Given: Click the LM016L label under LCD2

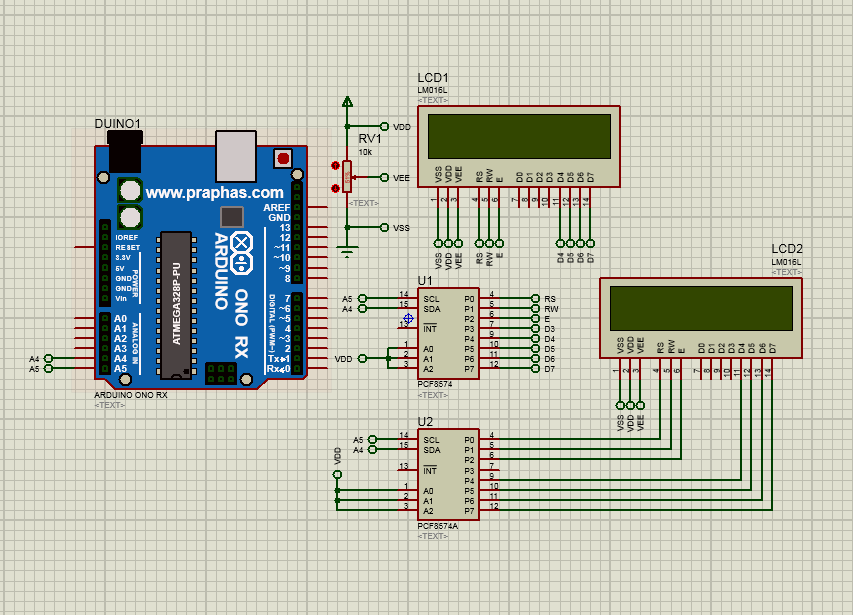Looking at the screenshot, I should [786, 262].
